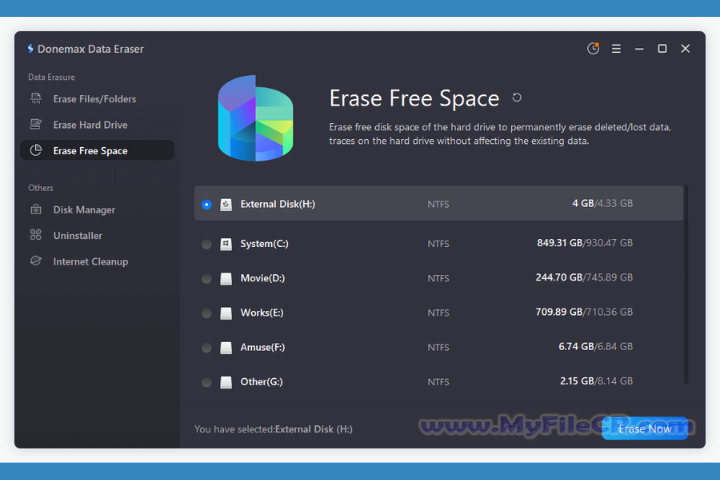Screen dimensions: 720x480
Task: Click the '6.74 GB/6.84 GB' size value
Action: coord(596,346)
